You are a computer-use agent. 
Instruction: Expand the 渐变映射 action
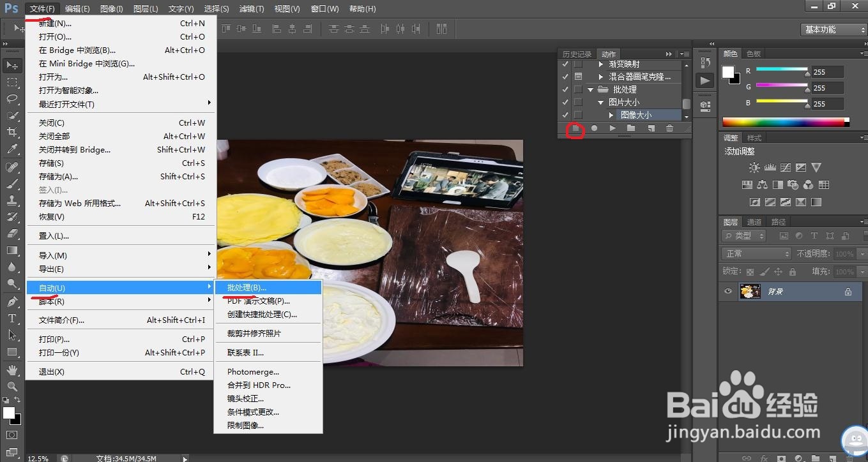pyautogui.click(x=601, y=64)
